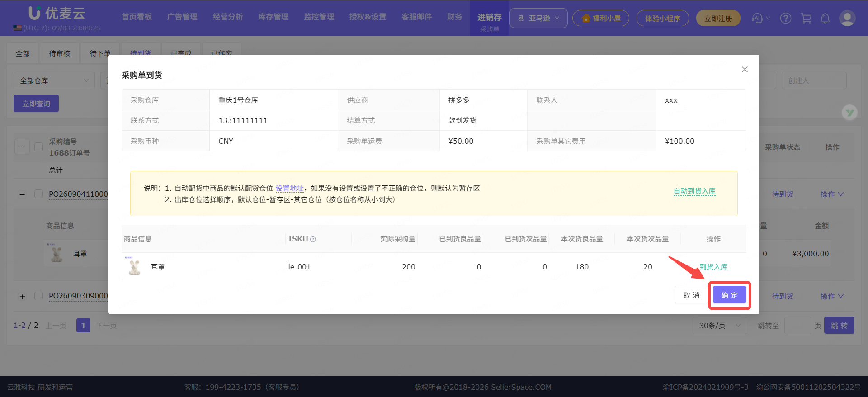
Task: Open the 经营分析 menu
Action: pos(228,17)
